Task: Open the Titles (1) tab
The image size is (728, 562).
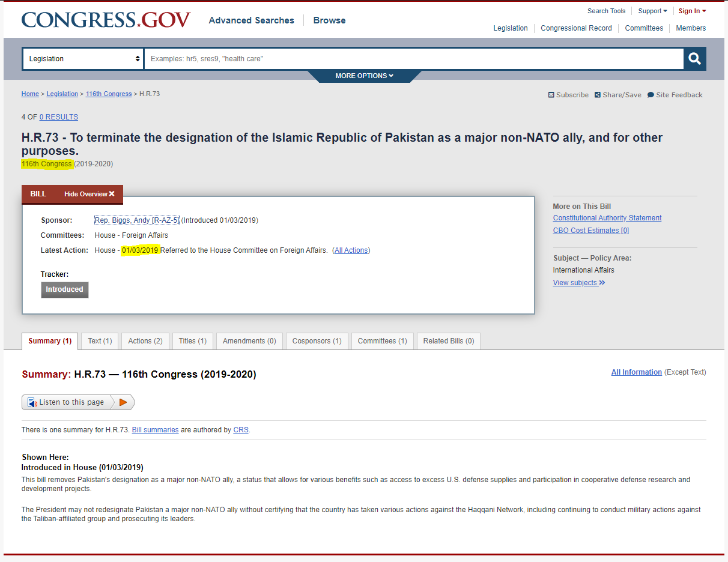Action: [193, 341]
